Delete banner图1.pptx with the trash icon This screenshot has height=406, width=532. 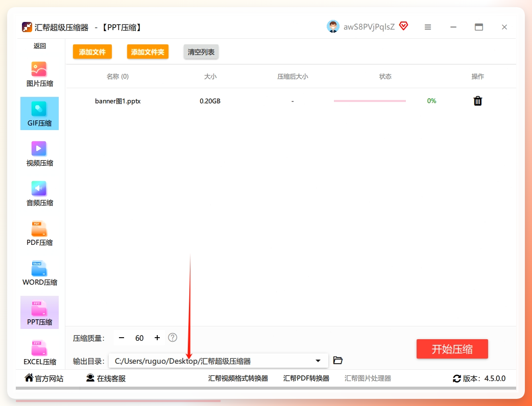[x=478, y=100]
